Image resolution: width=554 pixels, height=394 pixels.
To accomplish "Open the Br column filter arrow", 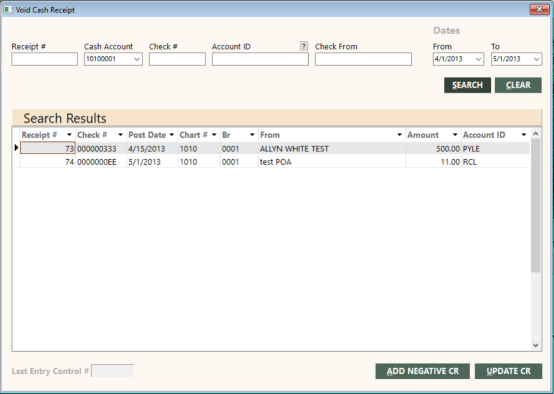I will click(252, 135).
